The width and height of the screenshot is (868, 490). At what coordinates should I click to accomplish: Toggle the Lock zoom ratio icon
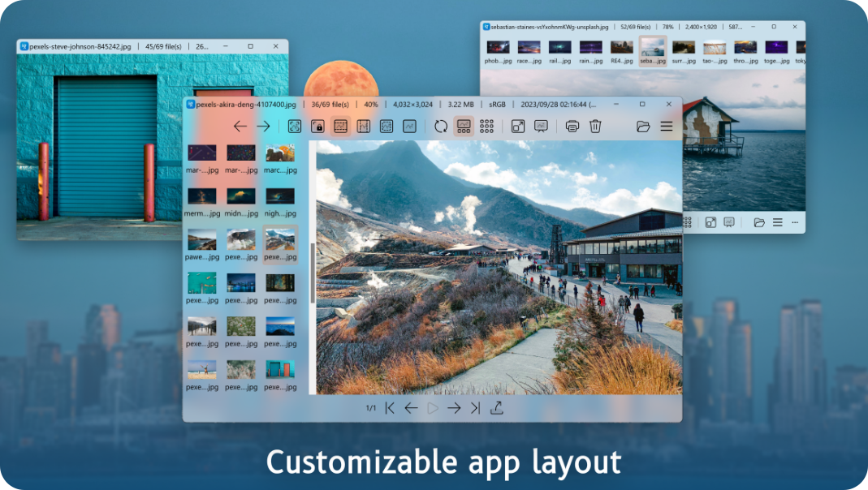(317, 126)
